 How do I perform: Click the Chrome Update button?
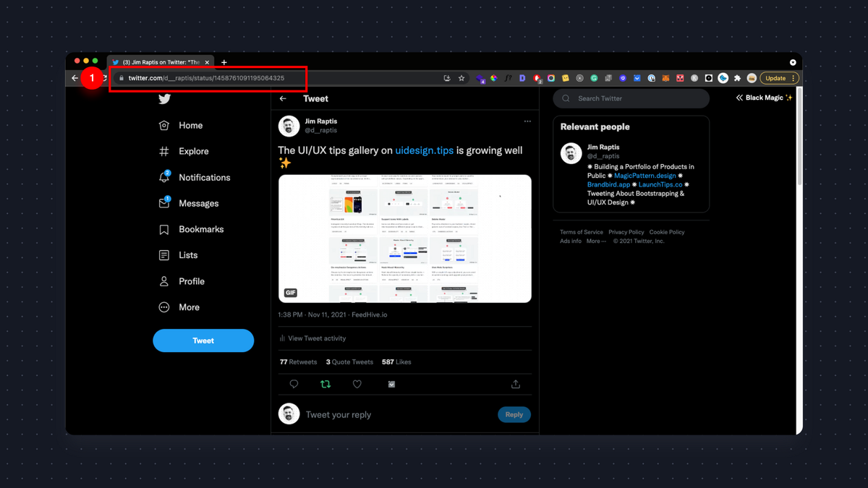coord(779,78)
